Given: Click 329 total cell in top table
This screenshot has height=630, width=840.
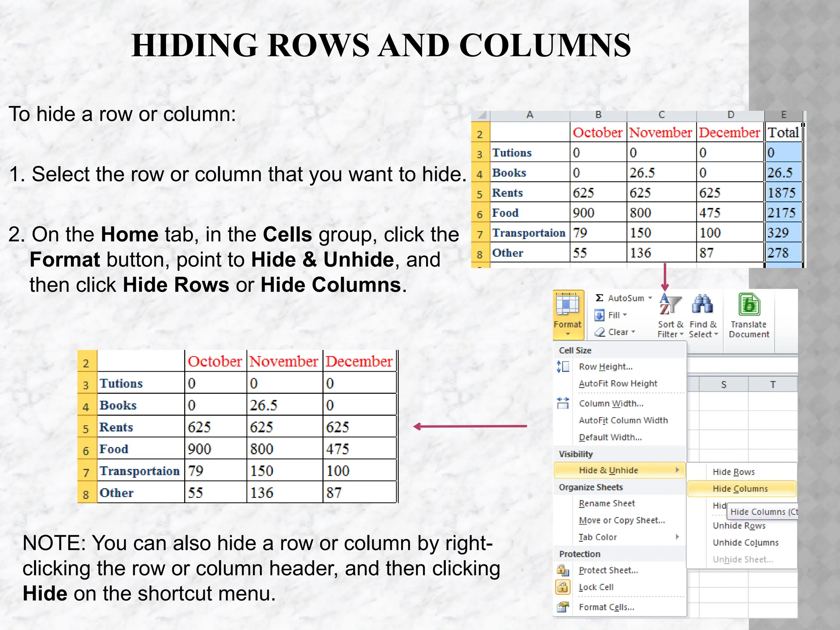Looking at the screenshot, I should (783, 233).
